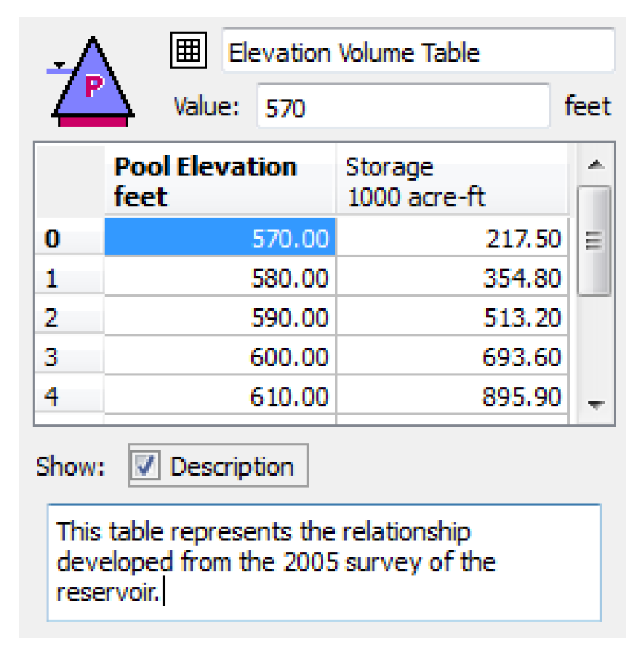Select row header 4
Image resolution: width=644 pixels, height=657 pixels.
tap(68, 397)
